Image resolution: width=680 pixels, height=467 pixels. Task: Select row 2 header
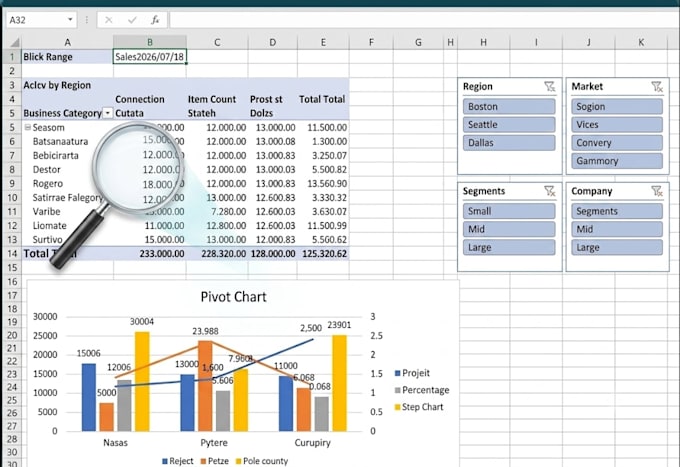(x=12, y=71)
